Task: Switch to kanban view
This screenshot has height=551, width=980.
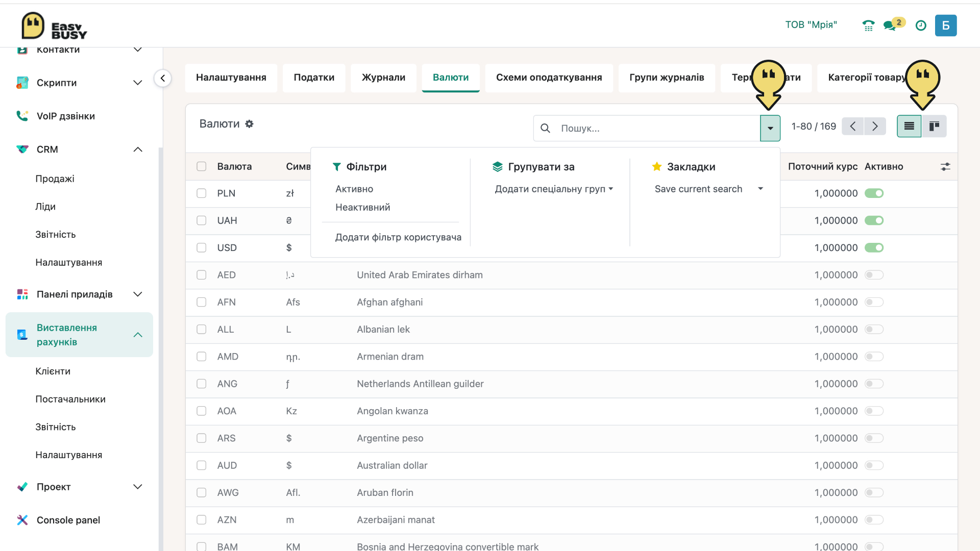Action: (934, 126)
